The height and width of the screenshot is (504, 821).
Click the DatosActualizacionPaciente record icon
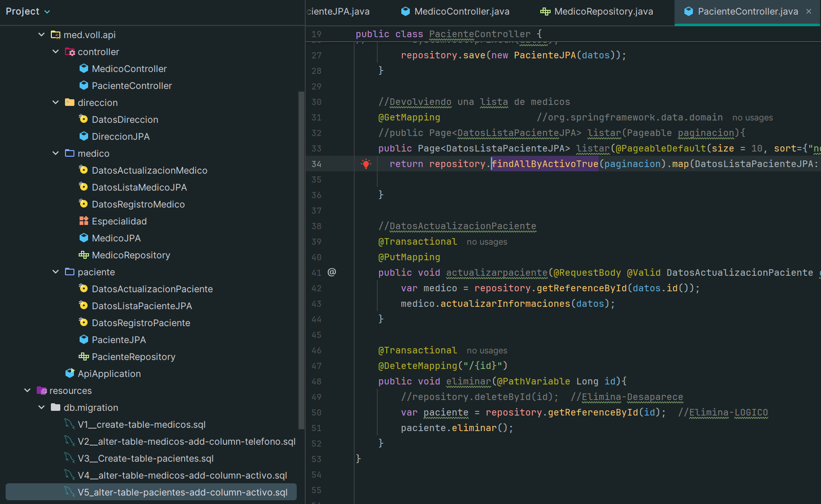[x=84, y=289]
